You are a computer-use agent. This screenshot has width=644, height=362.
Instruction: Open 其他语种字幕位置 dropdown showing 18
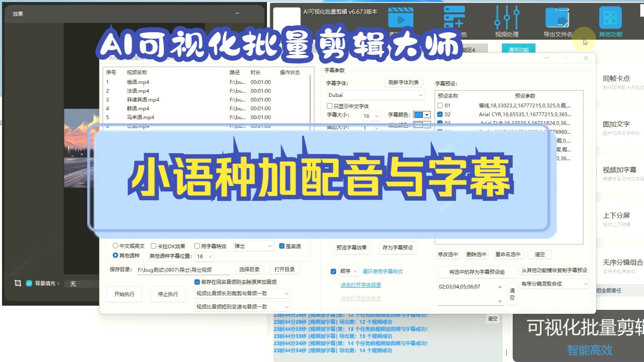point(205,256)
